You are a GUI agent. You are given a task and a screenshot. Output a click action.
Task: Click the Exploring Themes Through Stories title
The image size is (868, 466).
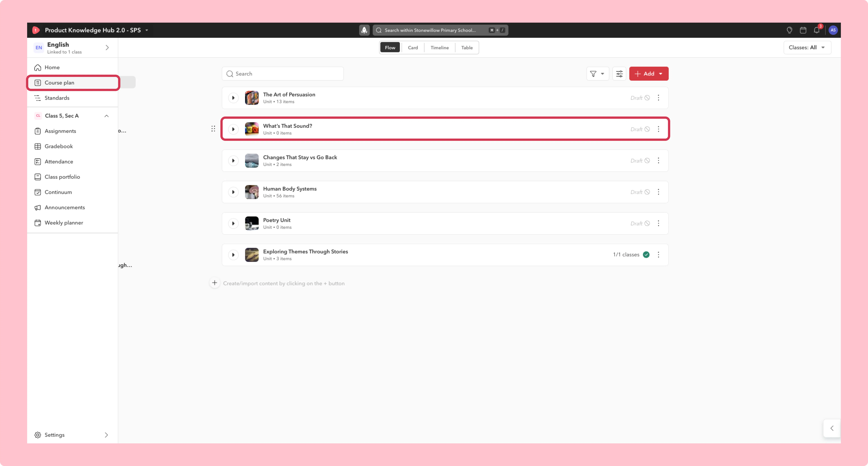point(305,252)
